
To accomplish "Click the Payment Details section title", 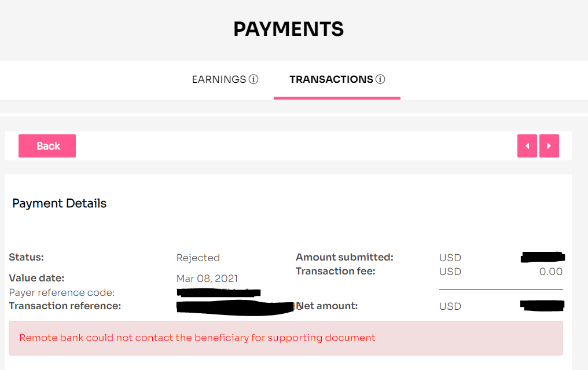I will (x=59, y=203).
